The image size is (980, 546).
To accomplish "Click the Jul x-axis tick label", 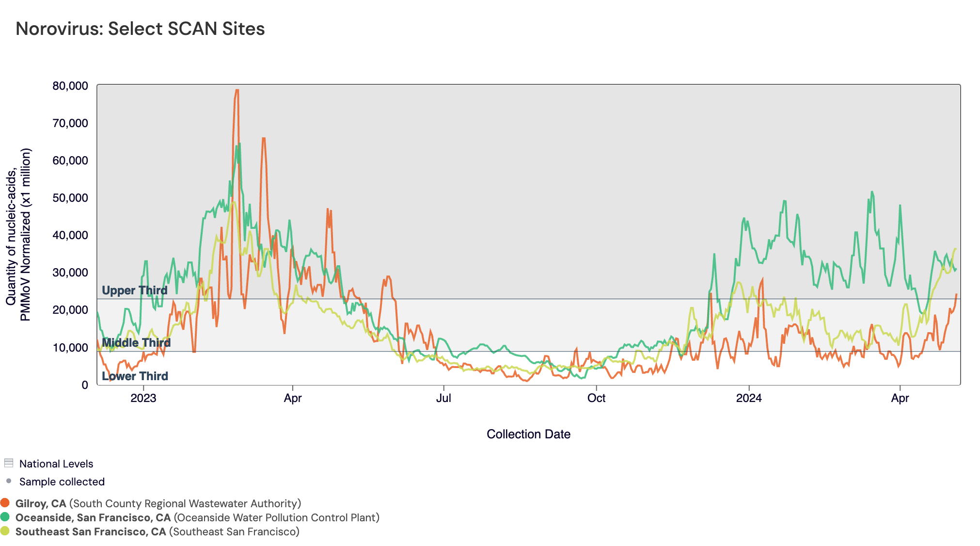I will coord(443,398).
